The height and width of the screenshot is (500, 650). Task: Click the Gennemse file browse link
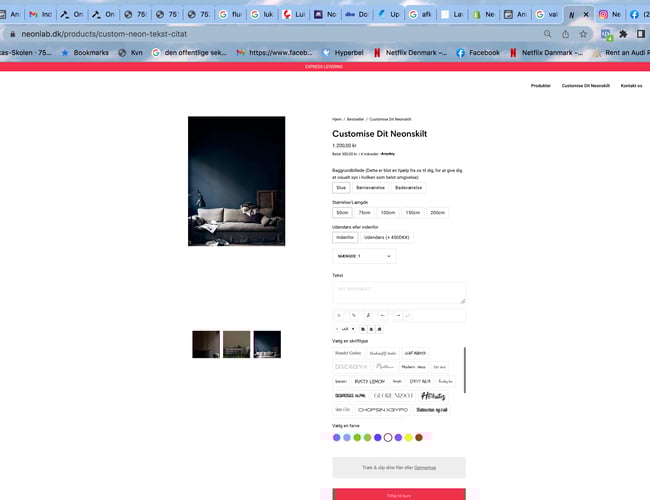425,468
